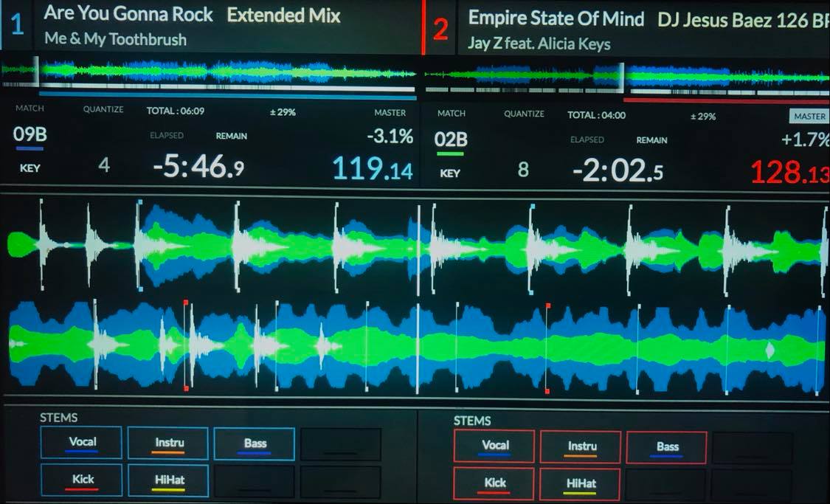Screen dimensions: 830x504
Task: Click the TOTAL : 06:09 track length
Action: 175,111
